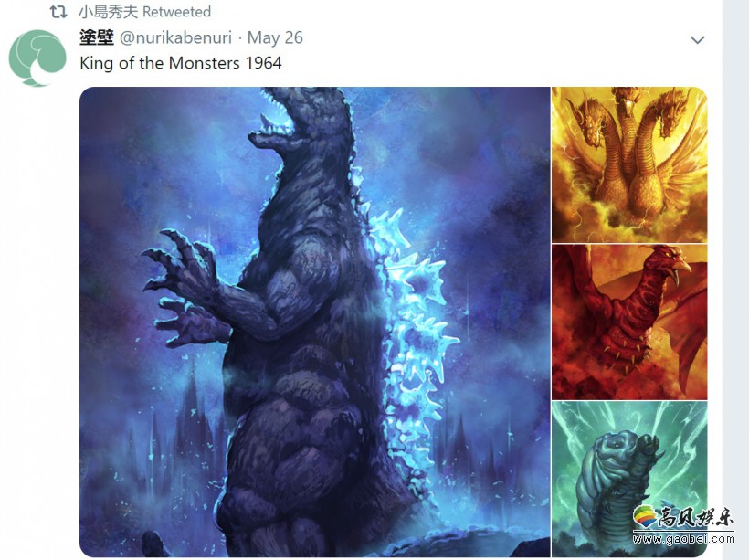Open the 塗壁 display name link
Viewport: 749px width, 560px height.
(x=97, y=37)
